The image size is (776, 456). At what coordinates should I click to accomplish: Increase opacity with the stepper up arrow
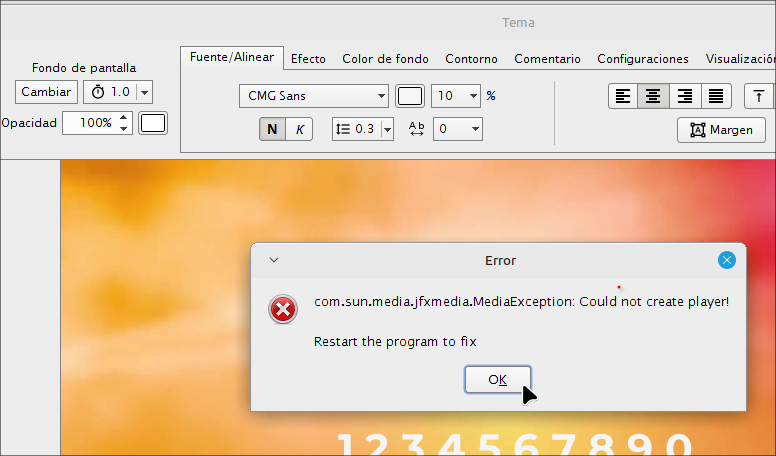click(x=124, y=118)
